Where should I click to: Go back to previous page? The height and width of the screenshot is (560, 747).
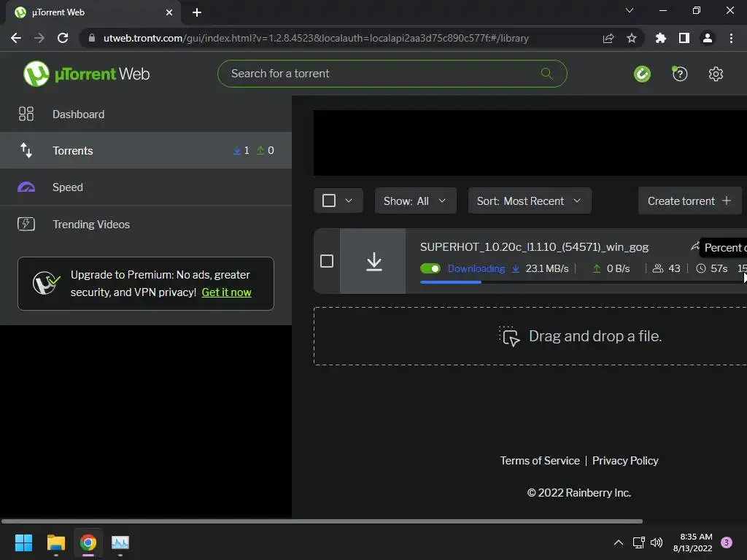point(16,38)
